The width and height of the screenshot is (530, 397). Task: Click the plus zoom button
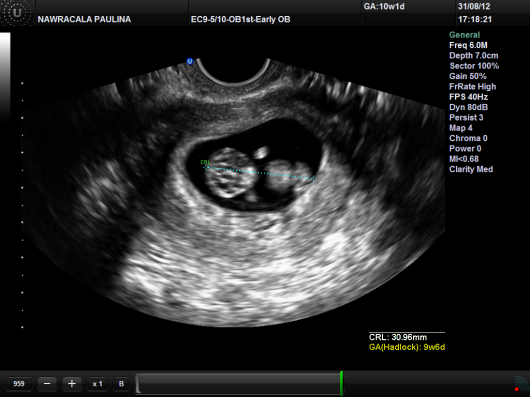[x=72, y=384]
